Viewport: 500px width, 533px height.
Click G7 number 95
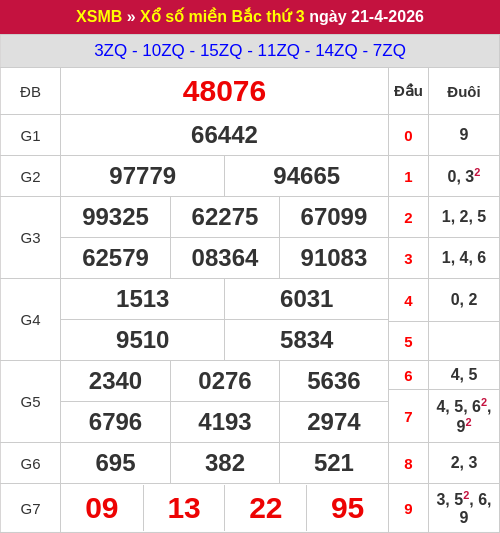click(x=347, y=509)
